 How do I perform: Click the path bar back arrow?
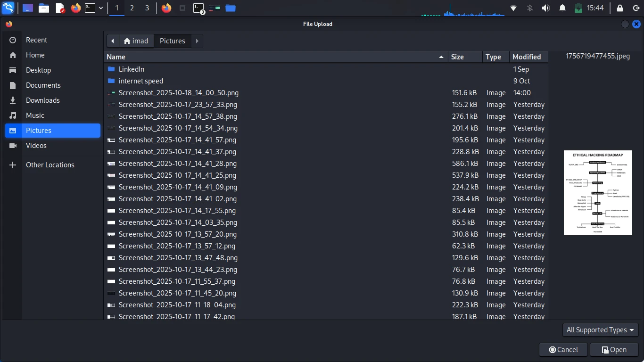[x=113, y=41]
